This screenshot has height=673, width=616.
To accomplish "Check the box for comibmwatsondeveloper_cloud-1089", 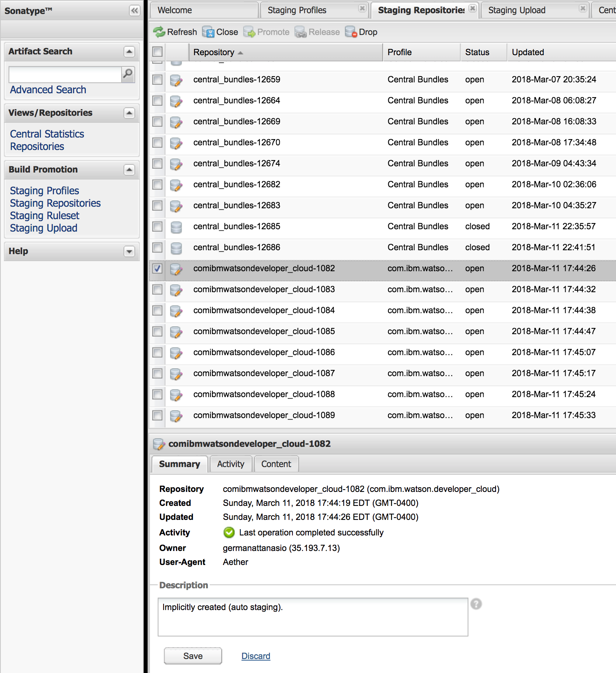I will 157,415.
